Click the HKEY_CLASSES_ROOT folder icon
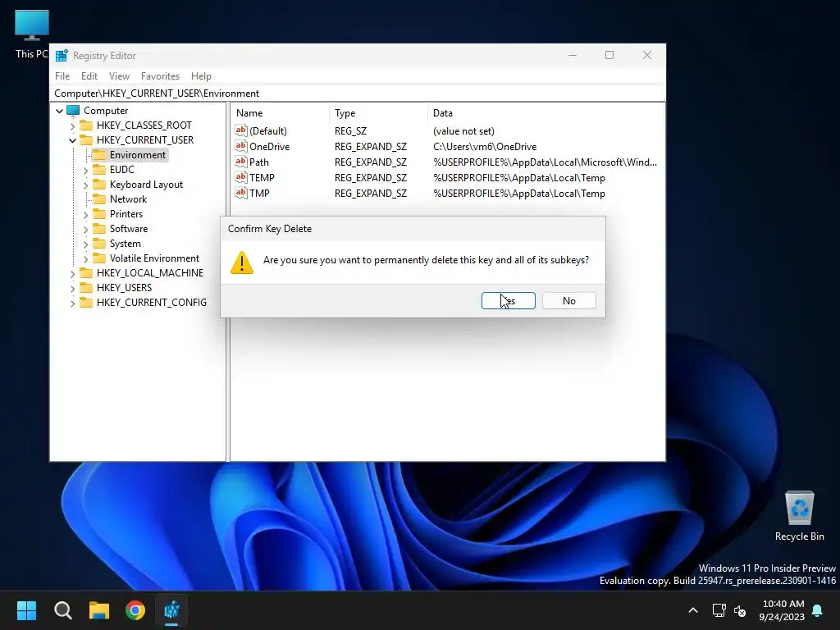The width and height of the screenshot is (840, 630). pos(85,126)
